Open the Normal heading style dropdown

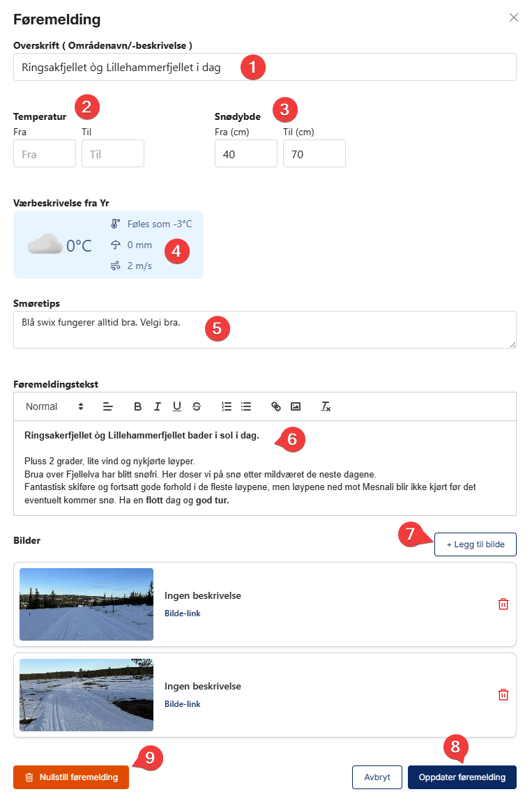[54, 406]
